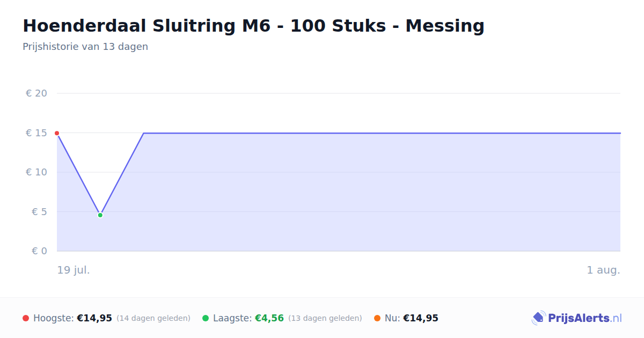The height and width of the screenshot is (338, 644).
Task: Click the € 10 axis label
Action: pos(36,172)
